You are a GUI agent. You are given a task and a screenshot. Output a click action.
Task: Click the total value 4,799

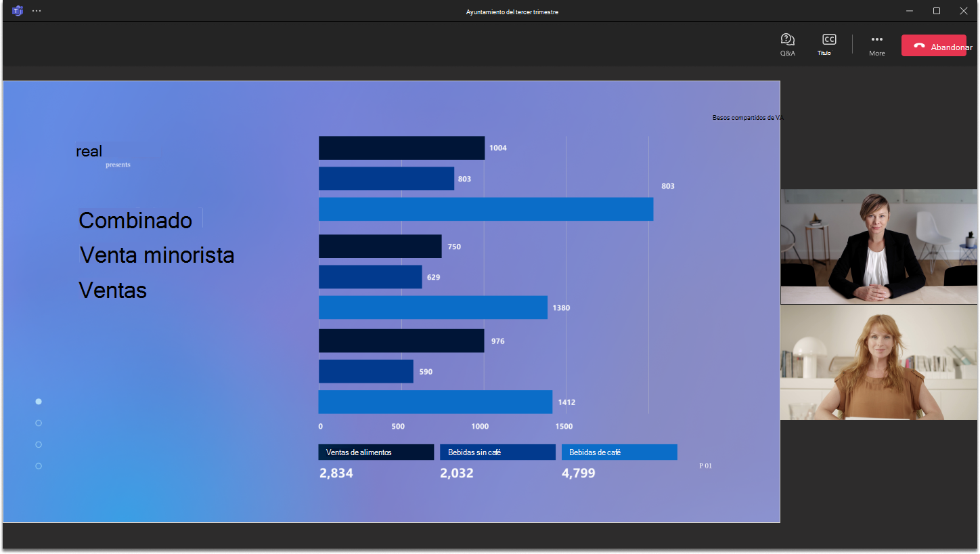579,473
